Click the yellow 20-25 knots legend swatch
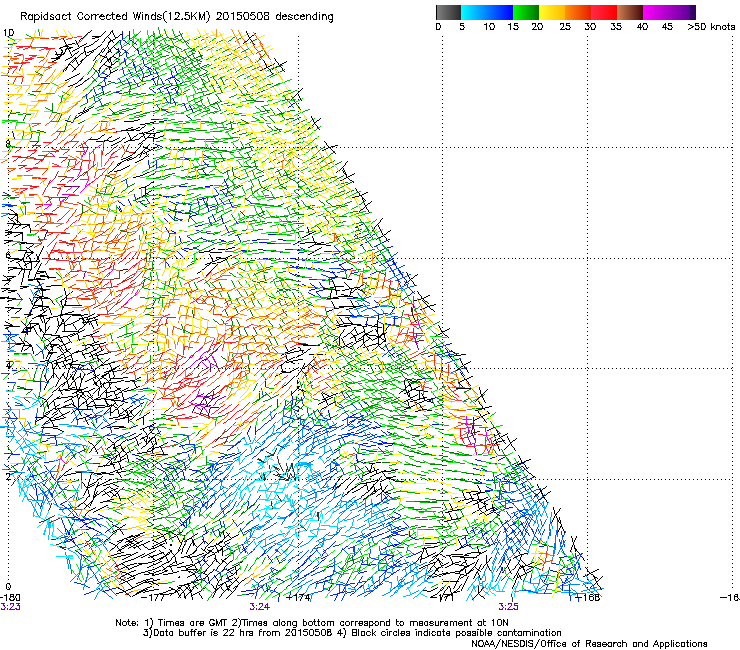This screenshot has height=650, width=740. pos(552,12)
